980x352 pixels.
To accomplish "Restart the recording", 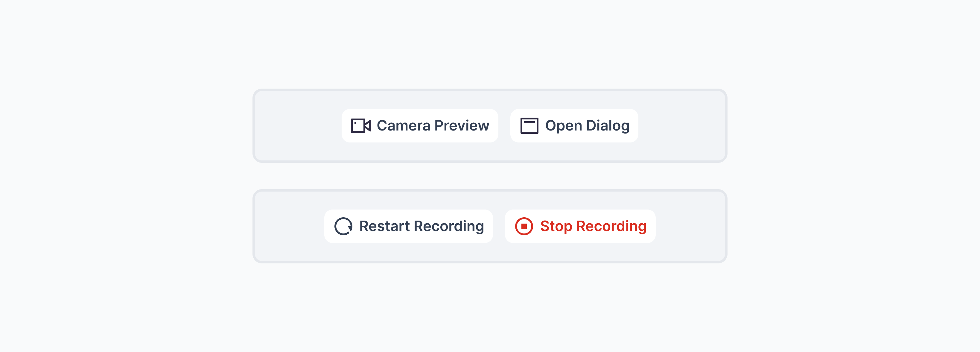I will click(x=408, y=226).
